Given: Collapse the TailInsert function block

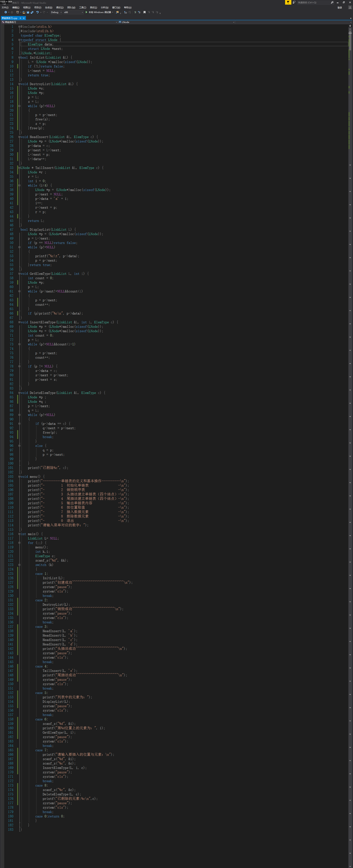Looking at the screenshot, I should [x=19, y=168].
